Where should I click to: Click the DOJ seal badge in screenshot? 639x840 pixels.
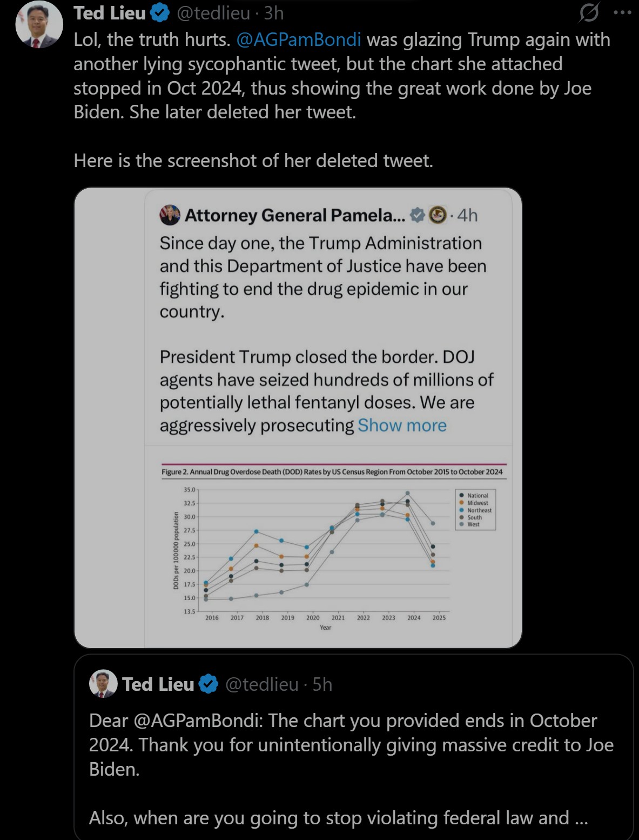[x=438, y=215]
